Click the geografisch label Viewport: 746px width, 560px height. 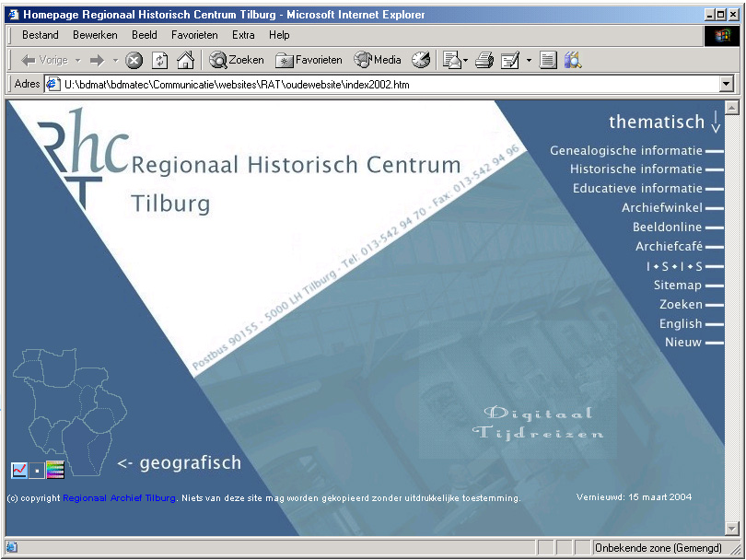191,462
